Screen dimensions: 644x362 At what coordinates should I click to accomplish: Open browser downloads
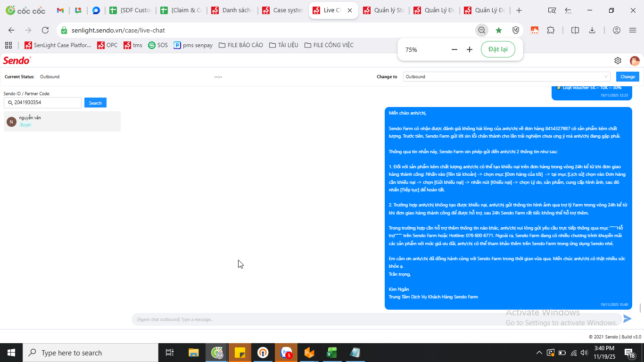(x=592, y=30)
